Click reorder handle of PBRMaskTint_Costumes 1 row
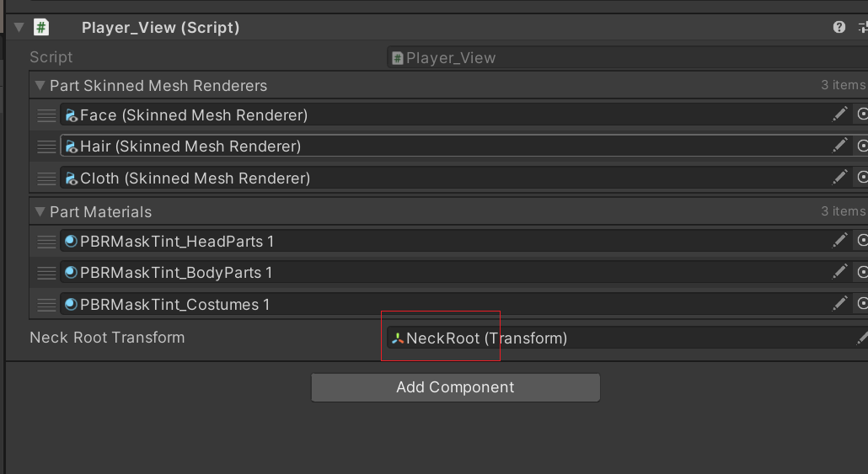This screenshot has width=868, height=474. pos(46,305)
